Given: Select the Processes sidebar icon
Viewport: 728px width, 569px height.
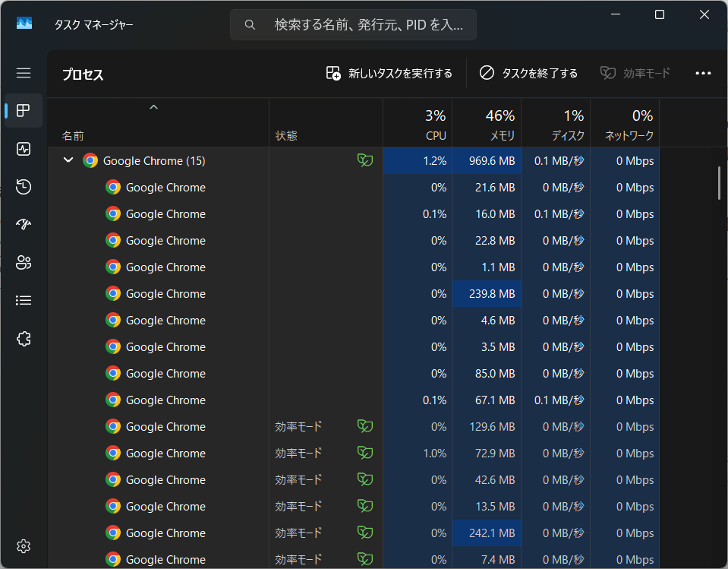Looking at the screenshot, I should tap(24, 111).
